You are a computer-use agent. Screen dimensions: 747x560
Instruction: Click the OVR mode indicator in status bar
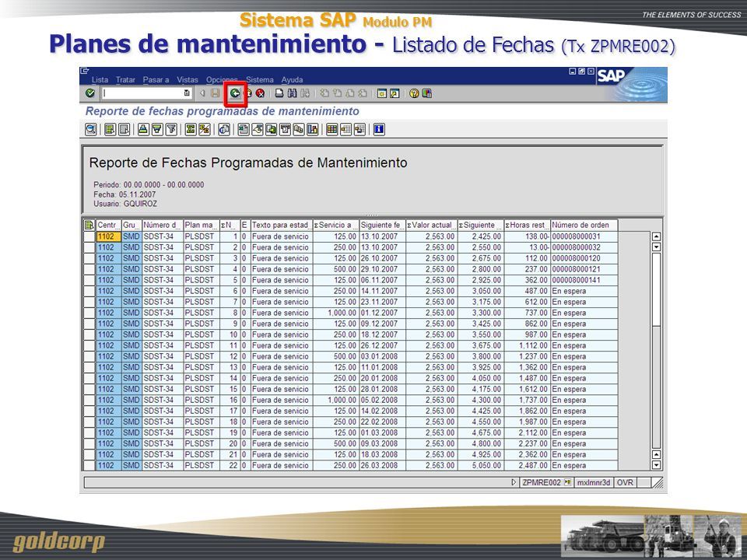click(x=625, y=482)
